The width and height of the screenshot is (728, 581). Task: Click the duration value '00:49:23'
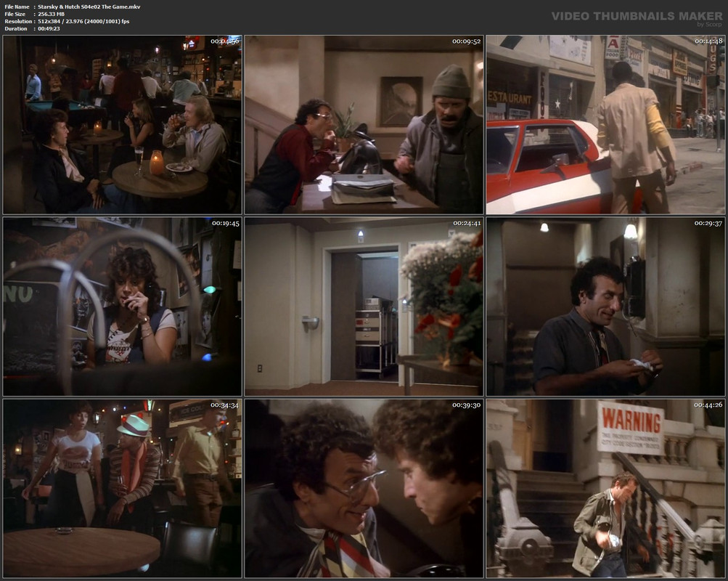tap(49, 29)
